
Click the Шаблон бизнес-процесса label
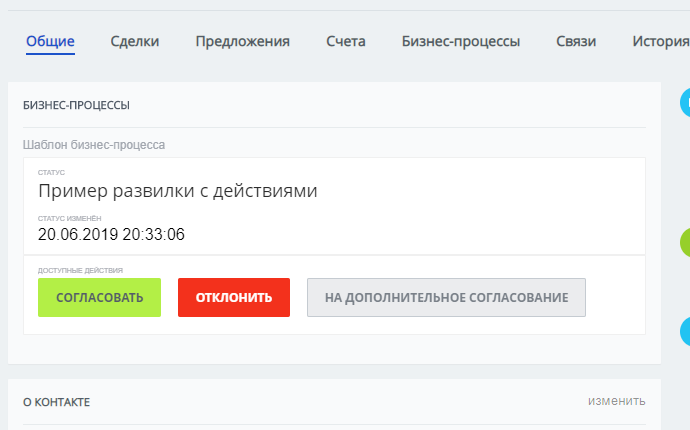point(94,145)
